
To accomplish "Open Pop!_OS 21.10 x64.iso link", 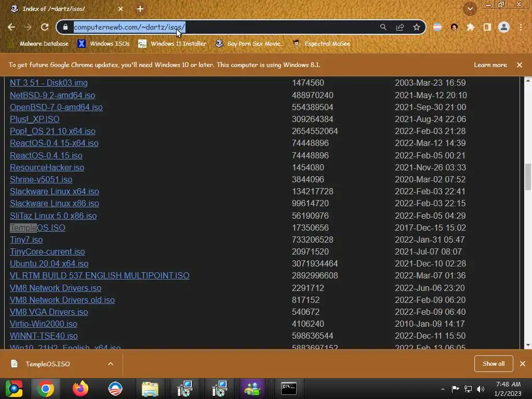I will (x=52, y=131).
